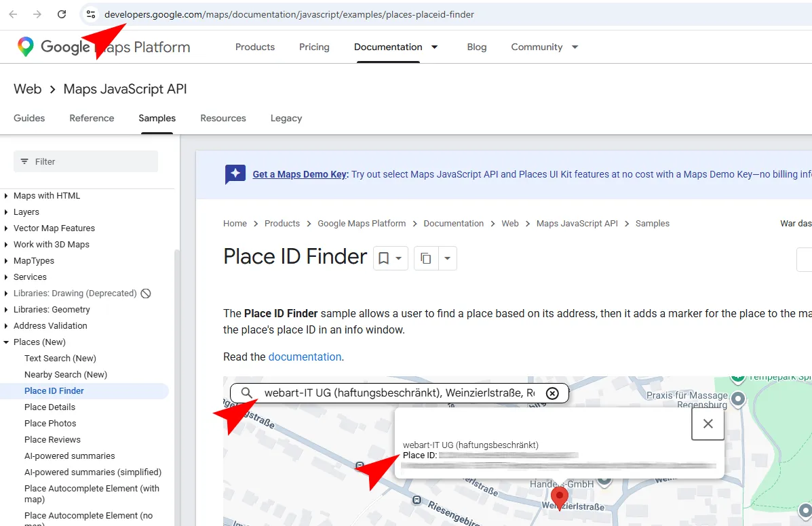Image resolution: width=812 pixels, height=526 pixels.
Task: Expand the Community dropdown arrow
Action: (575, 47)
